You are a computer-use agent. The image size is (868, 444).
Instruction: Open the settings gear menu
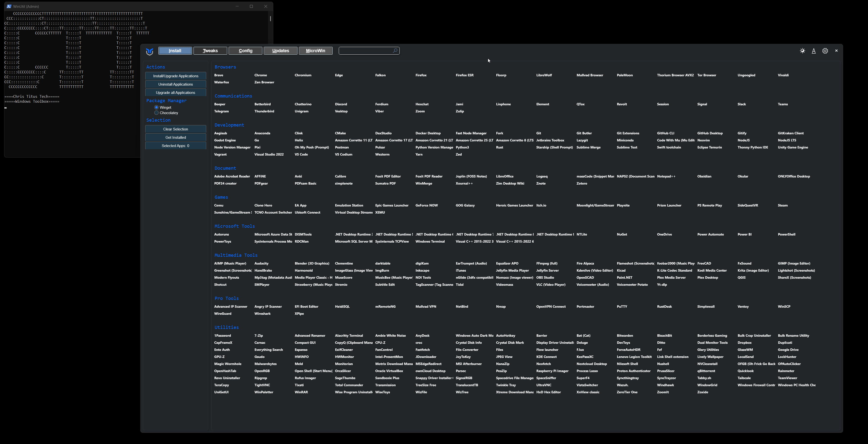tap(825, 51)
